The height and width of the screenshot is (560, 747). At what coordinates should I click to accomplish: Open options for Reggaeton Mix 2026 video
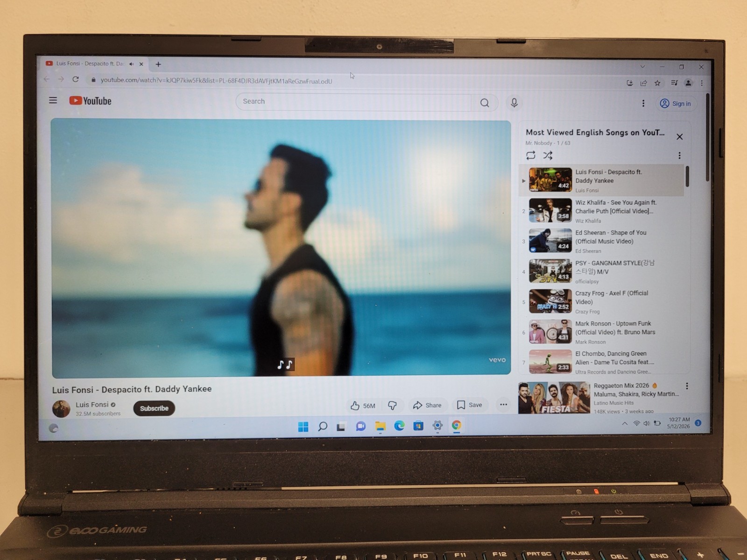tap(687, 386)
